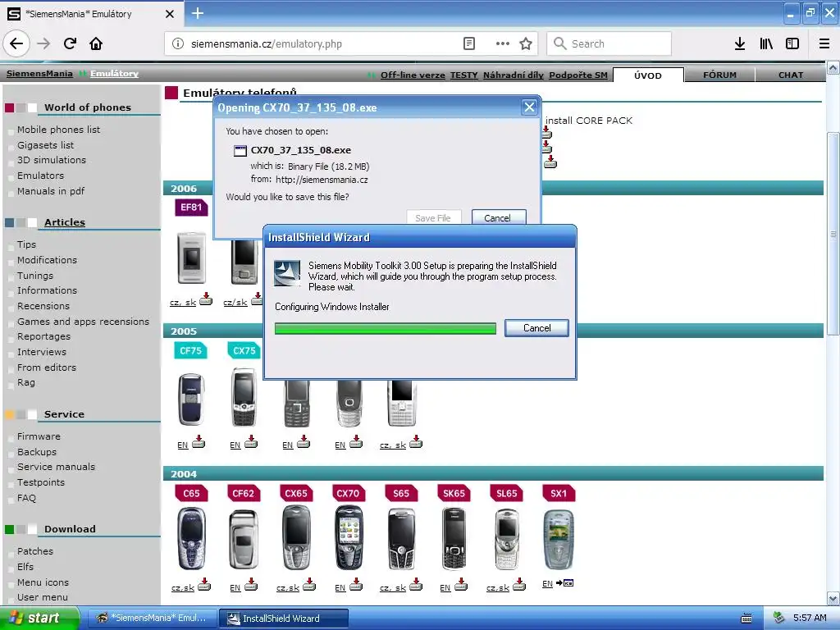Viewport: 840px width, 630px height.
Task: Download the CX65 emulator via its download icon
Action: point(309,585)
